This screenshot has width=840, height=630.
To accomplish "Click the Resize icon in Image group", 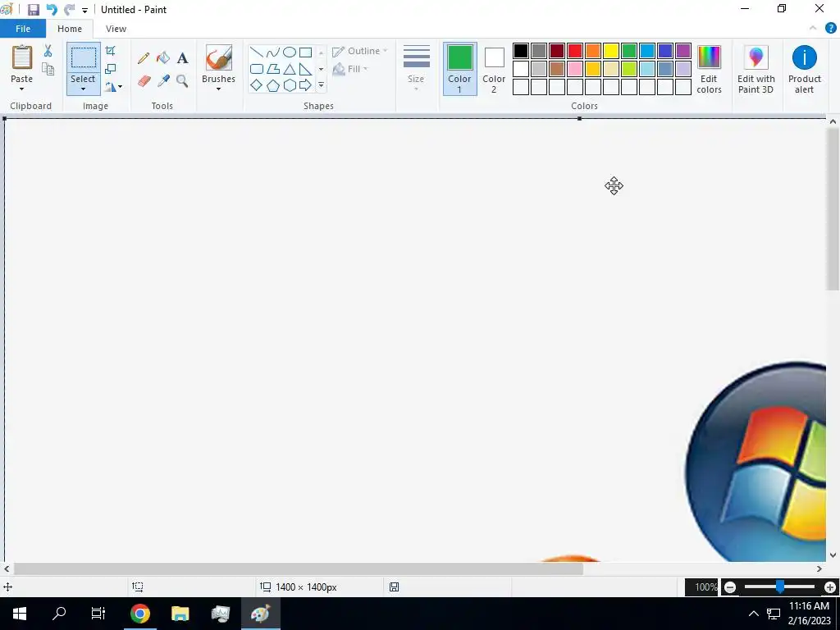I will [111, 69].
